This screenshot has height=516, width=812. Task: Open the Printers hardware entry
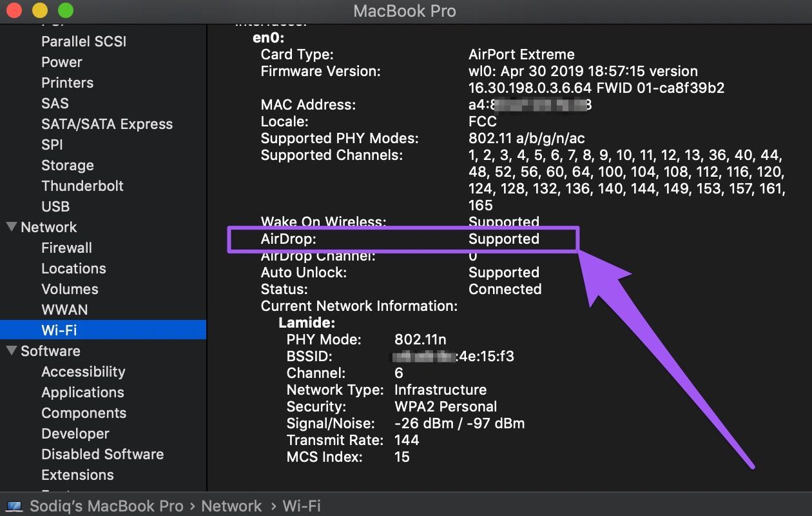point(68,83)
